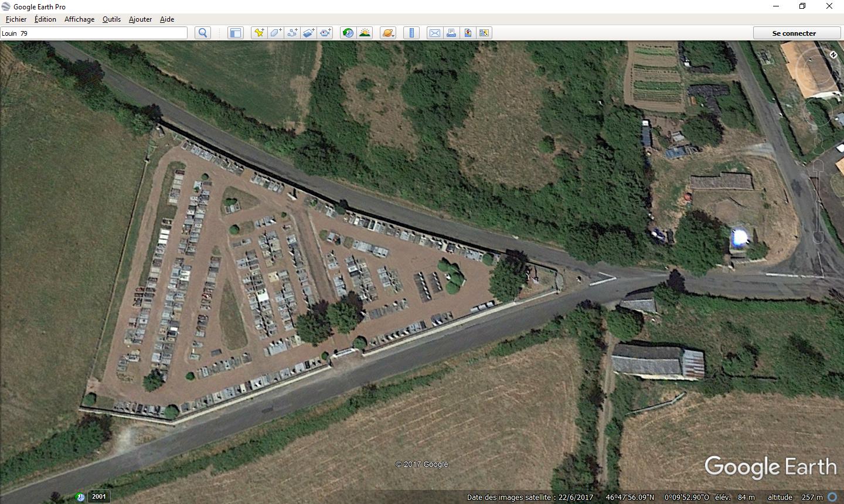Click the élév. 84 m readout
844x504 pixels.
tap(734, 497)
